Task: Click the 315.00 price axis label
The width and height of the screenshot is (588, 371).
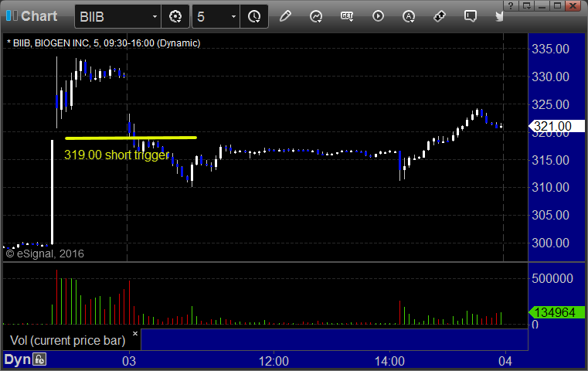Action: tap(550, 160)
